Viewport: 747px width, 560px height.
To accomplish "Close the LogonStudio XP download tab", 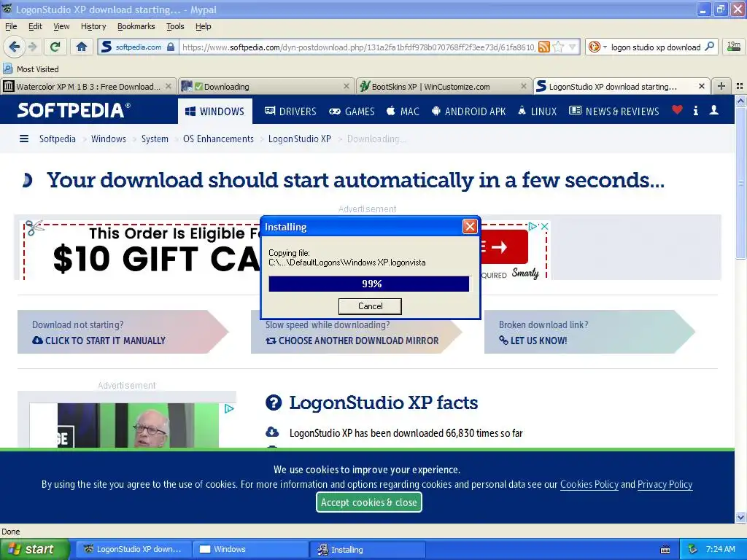I will [x=701, y=86].
